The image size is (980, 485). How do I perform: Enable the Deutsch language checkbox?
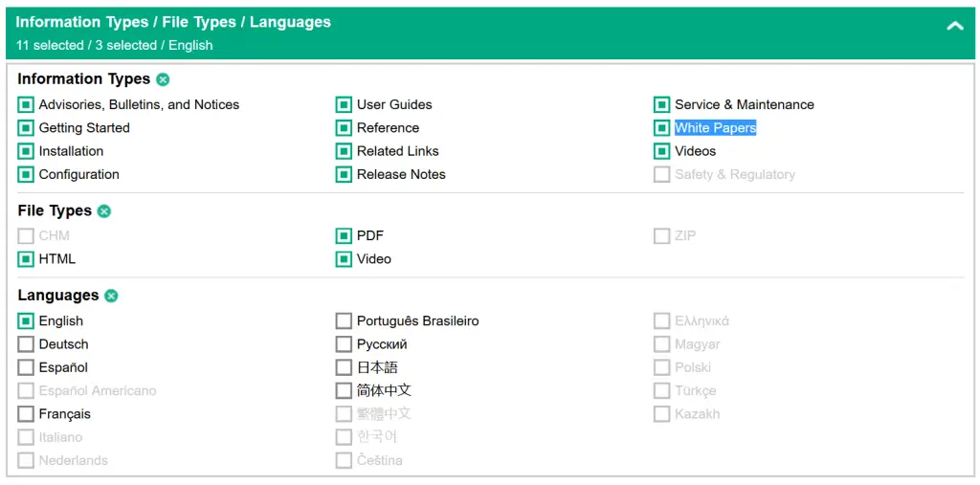26,344
